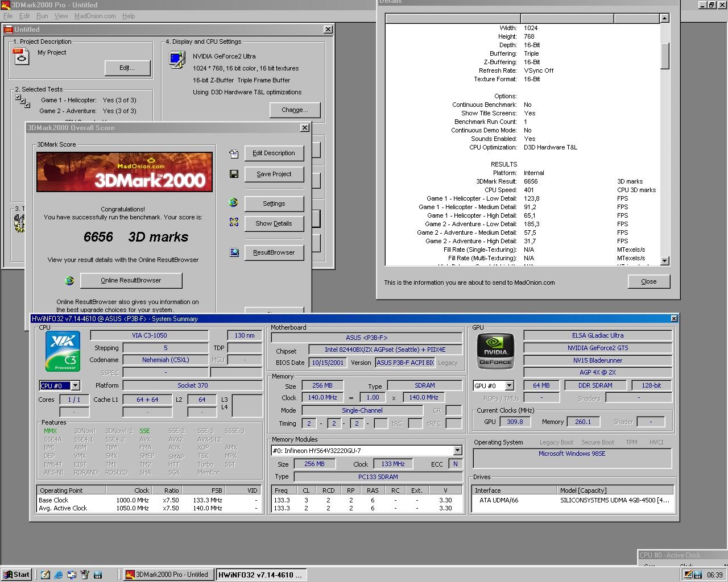Image resolution: width=728 pixels, height=582 pixels.
Task: Click the NVIDIA GeForce logo in HWiNFO
Action: click(495, 352)
